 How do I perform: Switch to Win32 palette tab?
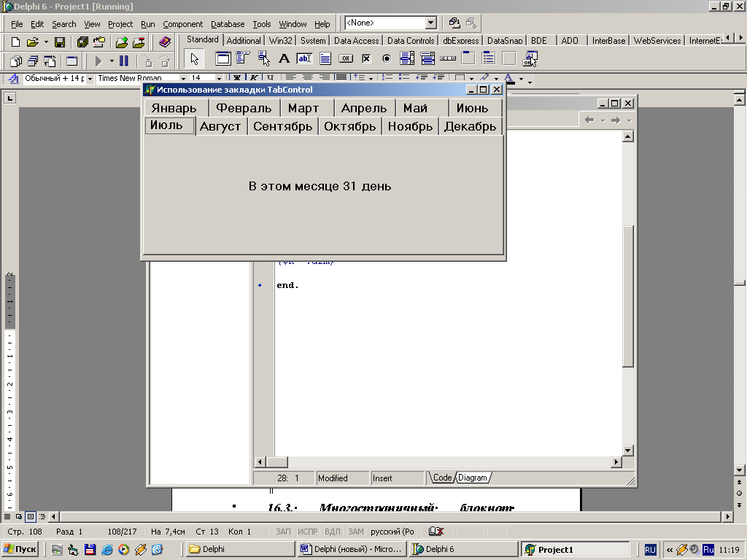(280, 41)
